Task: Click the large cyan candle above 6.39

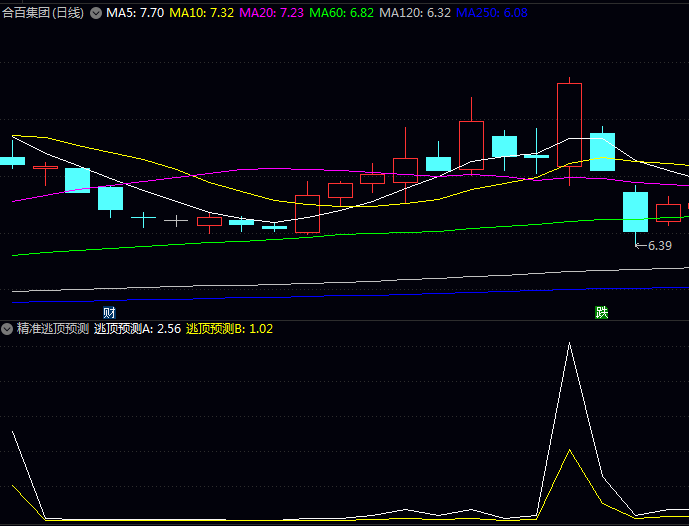Action: [635, 211]
